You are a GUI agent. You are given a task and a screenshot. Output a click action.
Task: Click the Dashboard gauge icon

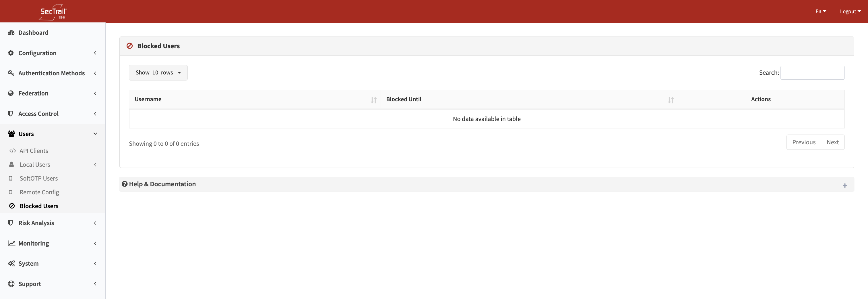pos(11,33)
